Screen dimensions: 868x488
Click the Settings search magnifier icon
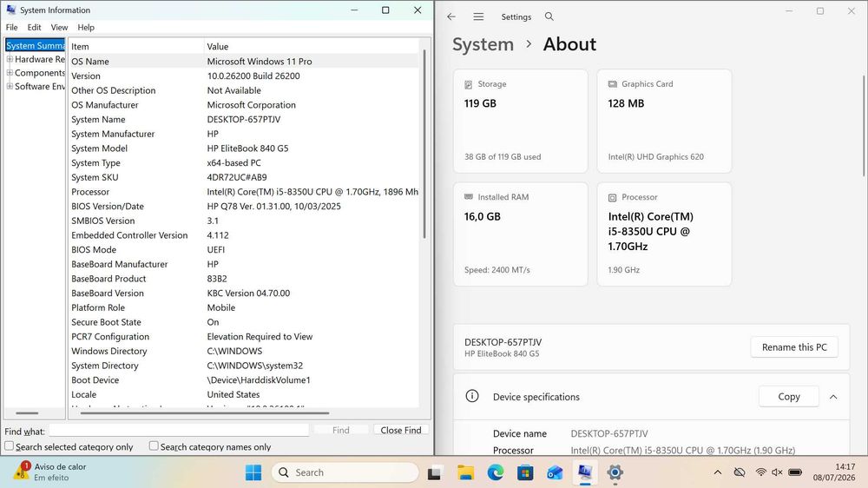tap(549, 16)
